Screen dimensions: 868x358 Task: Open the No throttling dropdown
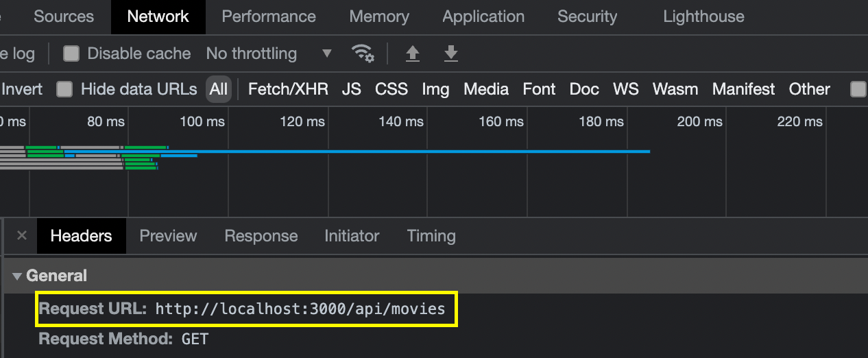click(x=269, y=53)
